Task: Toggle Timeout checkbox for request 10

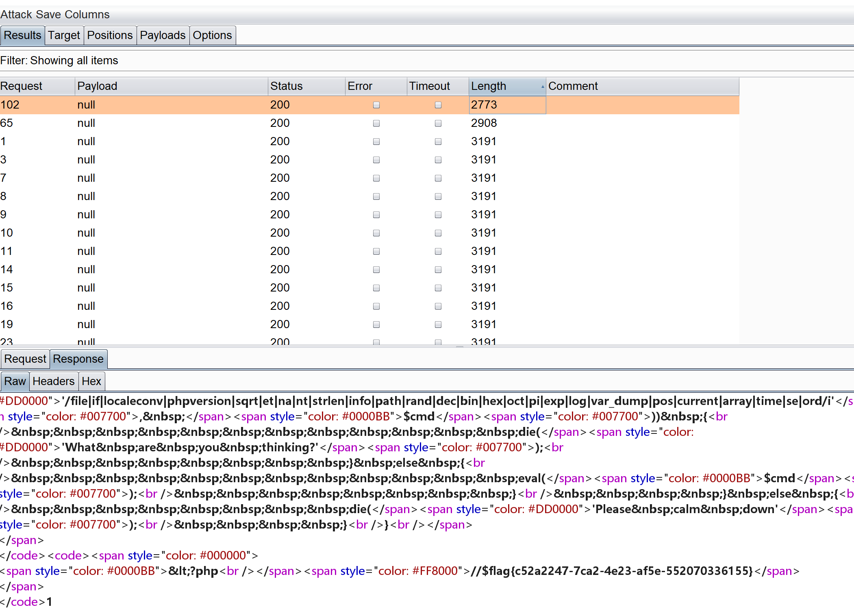Action: pyautogui.click(x=438, y=233)
